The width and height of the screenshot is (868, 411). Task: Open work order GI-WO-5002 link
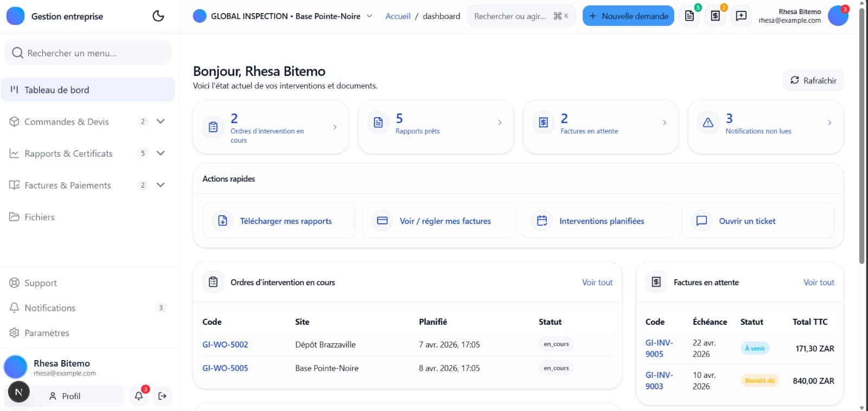225,345
